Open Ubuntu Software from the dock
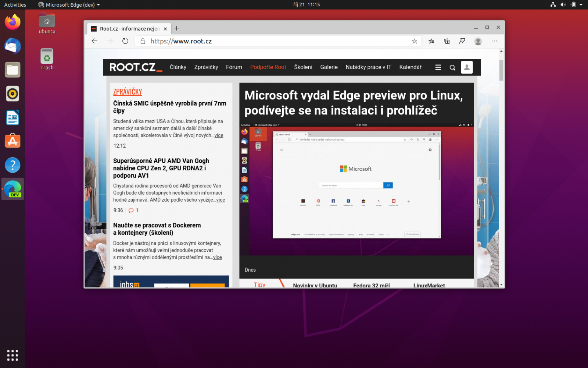The height and width of the screenshot is (368, 588). [12, 141]
